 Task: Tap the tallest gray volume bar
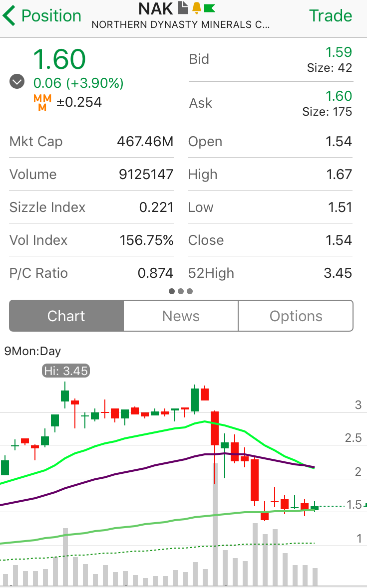coord(216,524)
